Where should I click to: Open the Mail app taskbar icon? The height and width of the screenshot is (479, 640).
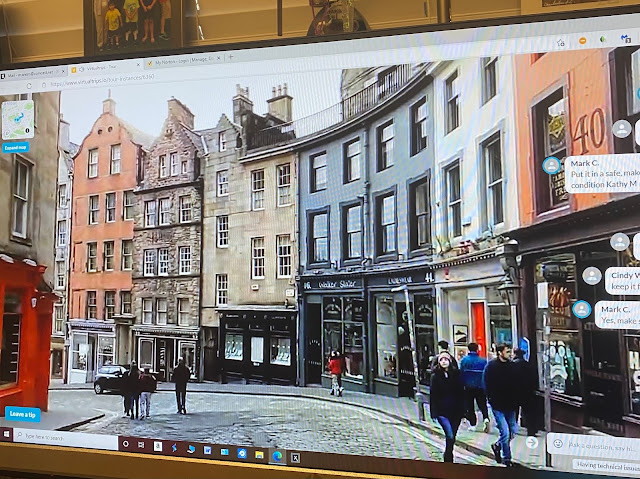point(224,452)
